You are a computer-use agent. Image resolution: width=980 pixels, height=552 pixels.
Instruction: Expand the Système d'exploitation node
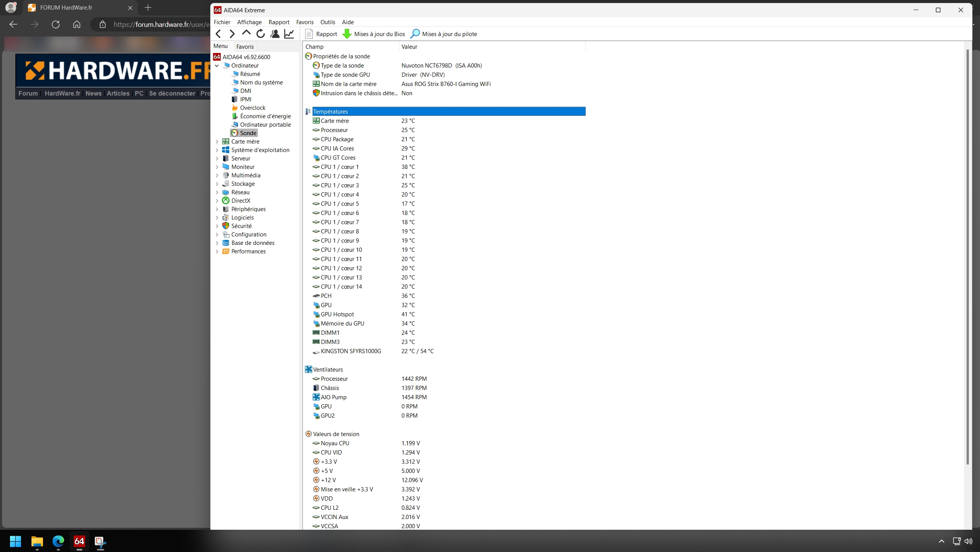coord(217,150)
